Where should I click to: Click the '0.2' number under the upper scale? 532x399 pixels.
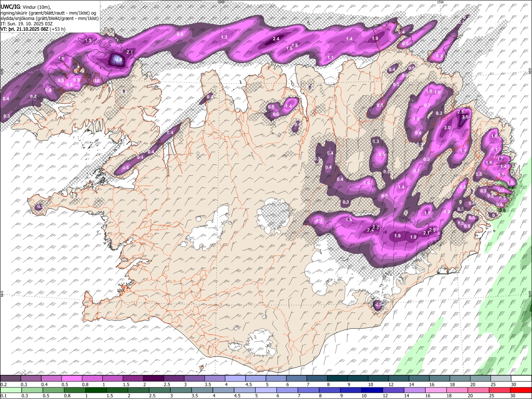(4, 384)
